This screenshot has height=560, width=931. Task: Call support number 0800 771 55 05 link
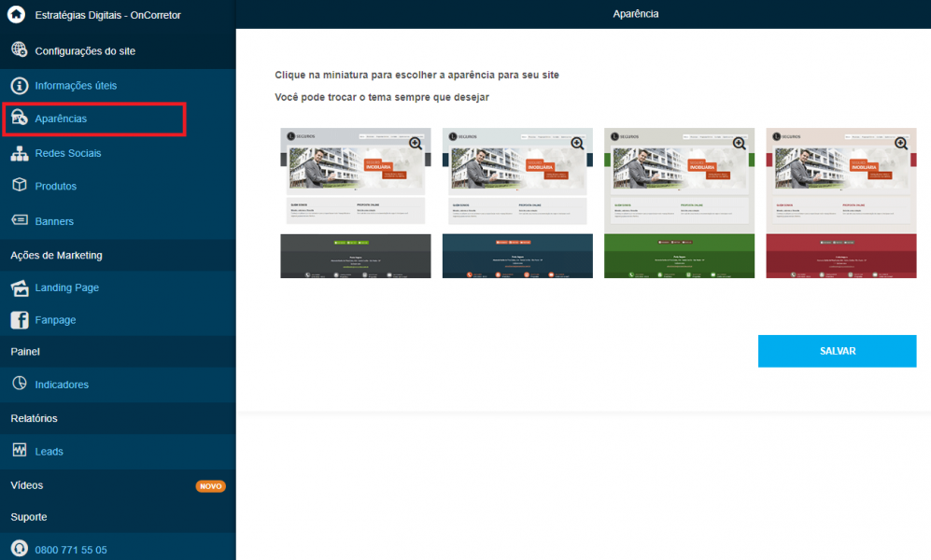71,550
